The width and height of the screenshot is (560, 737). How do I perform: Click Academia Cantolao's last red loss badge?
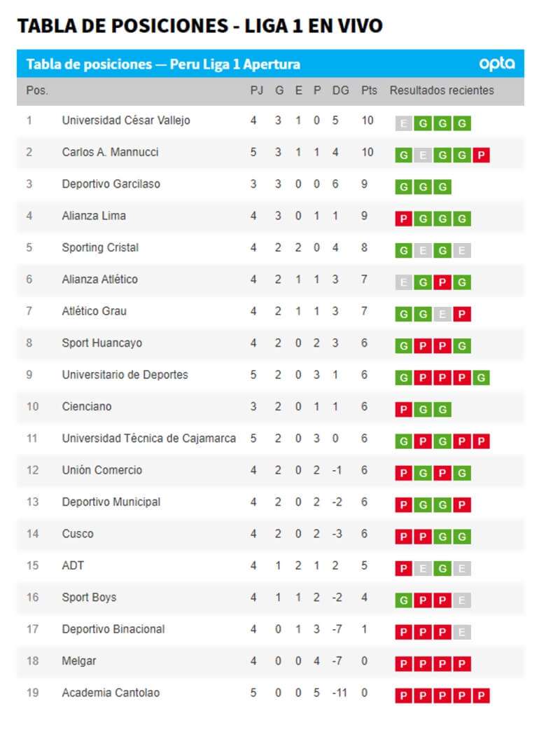(481, 696)
